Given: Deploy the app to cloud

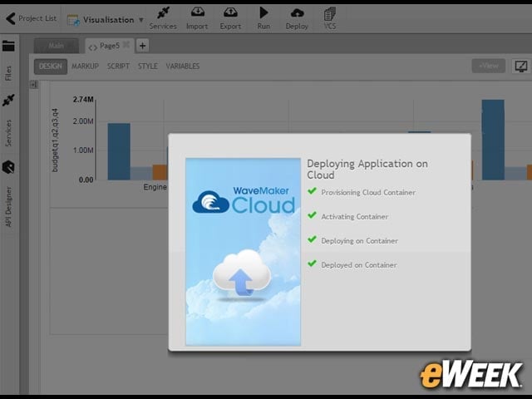Looking at the screenshot, I should pos(297,18).
